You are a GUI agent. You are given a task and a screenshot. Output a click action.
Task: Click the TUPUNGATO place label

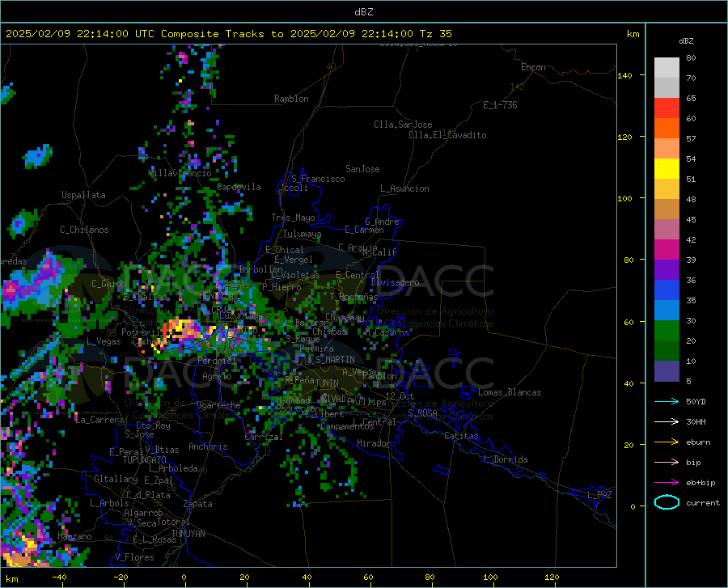click(x=145, y=460)
